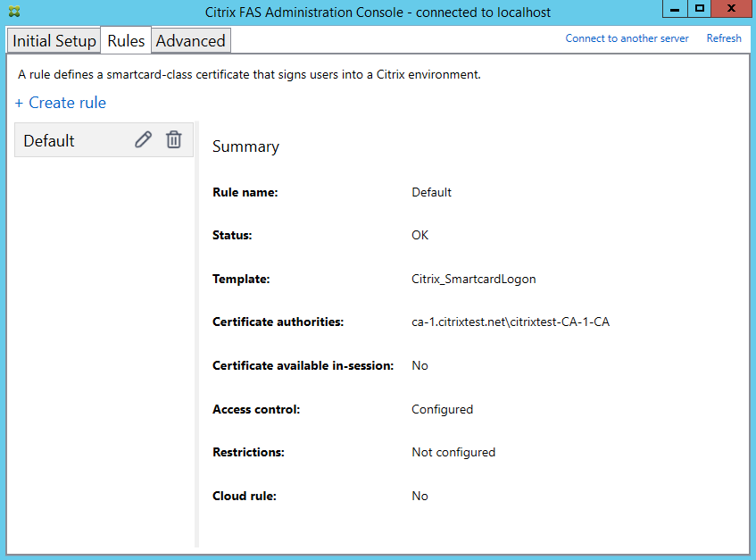Open the Rules tab

pyautogui.click(x=126, y=40)
